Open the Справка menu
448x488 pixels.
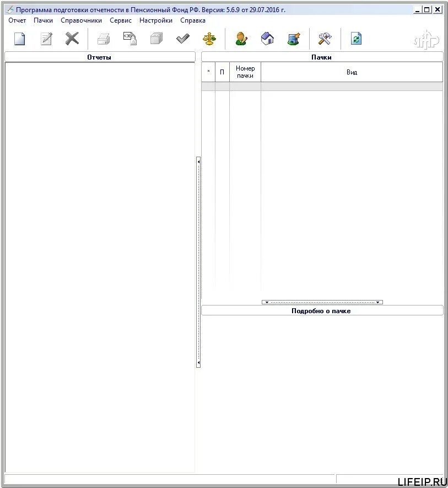193,20
